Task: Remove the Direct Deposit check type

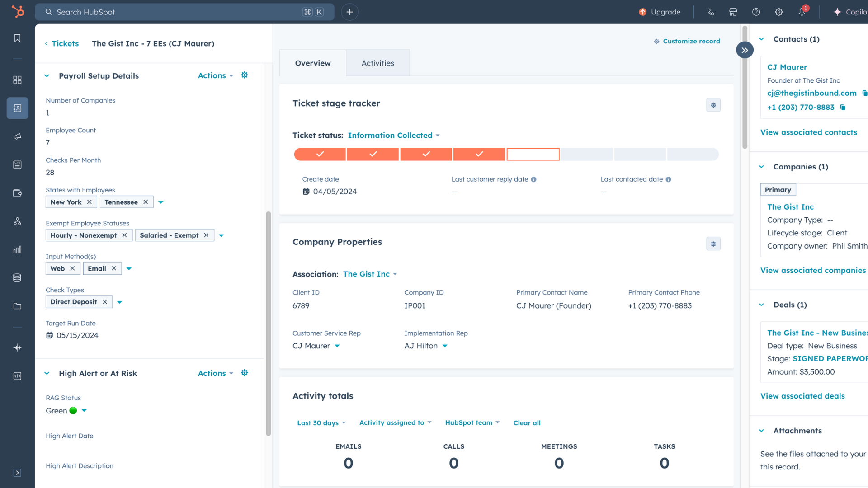Action: click(105, 302)
